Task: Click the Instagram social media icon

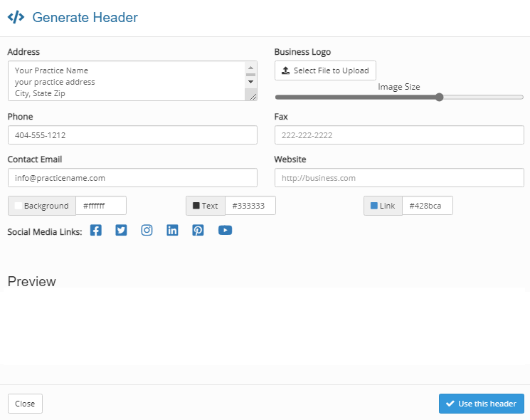Action: coord(147,231)
